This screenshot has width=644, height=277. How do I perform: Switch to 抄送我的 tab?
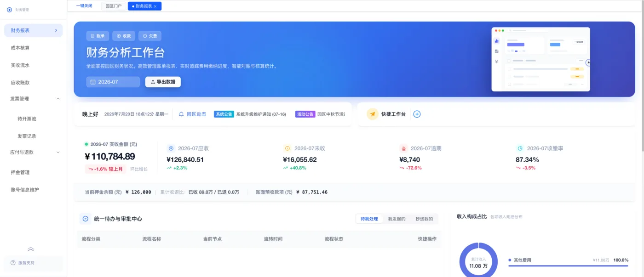click(424, 219)
